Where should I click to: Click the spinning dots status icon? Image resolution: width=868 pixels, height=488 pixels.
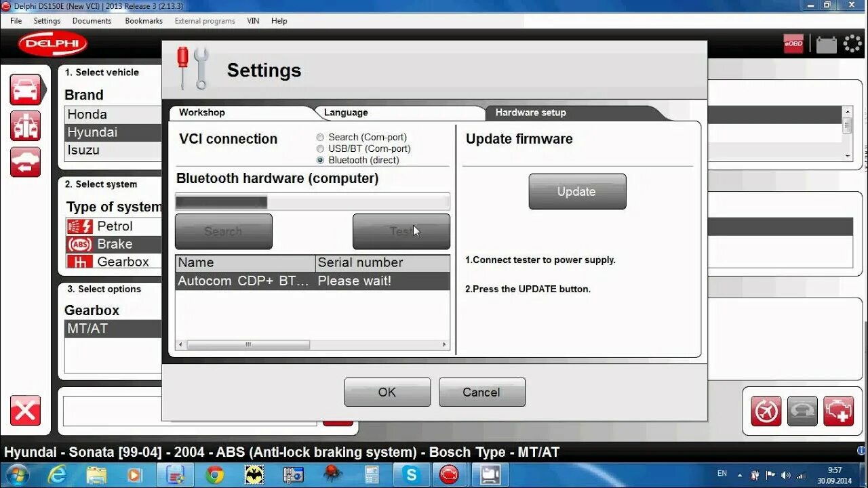point(852,44)
